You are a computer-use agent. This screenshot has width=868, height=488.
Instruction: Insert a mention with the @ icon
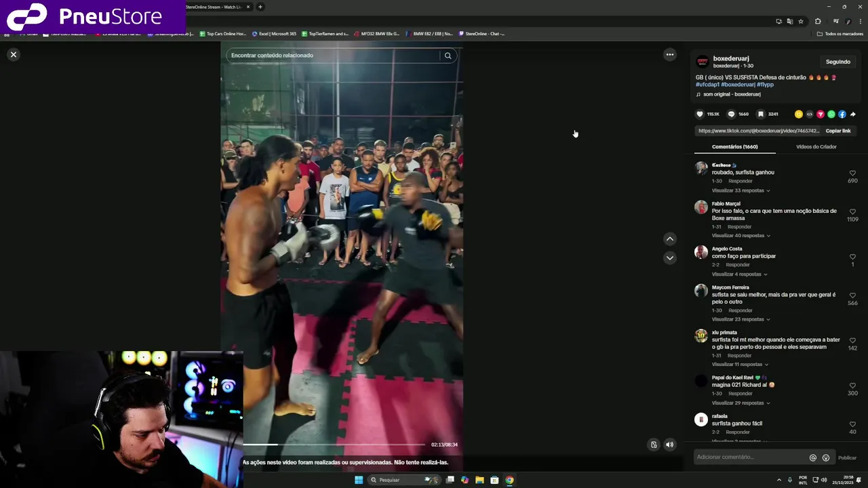812,457
